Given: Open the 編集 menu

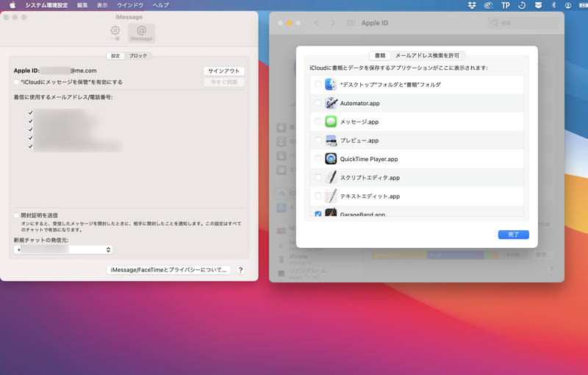Looking at the screenshot, I should (x=82, y=5).
